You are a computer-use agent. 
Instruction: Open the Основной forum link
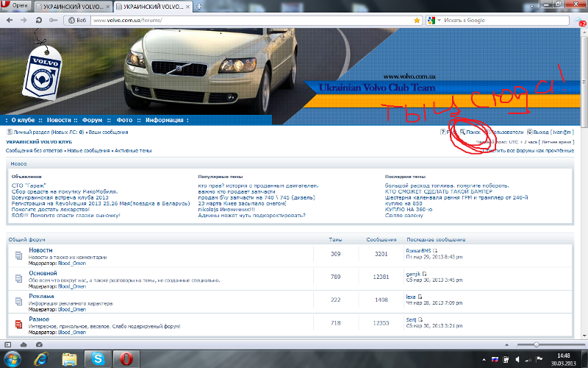tap(42, 273)
